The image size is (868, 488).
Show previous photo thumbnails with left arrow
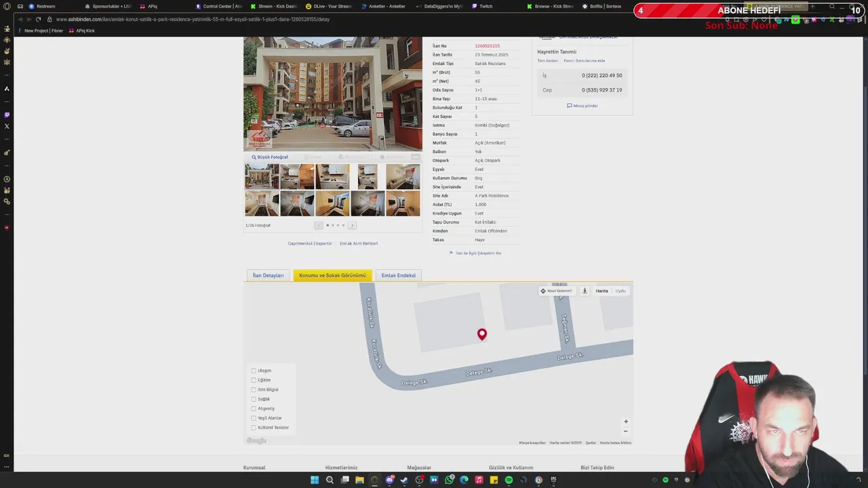click(318, 225)
